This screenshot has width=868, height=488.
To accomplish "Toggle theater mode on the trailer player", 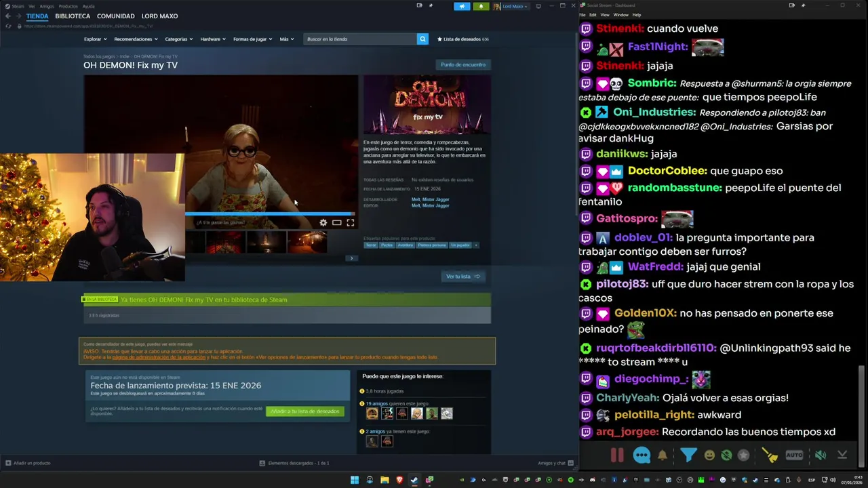I will pyautogui.click(x=336, y=222).
